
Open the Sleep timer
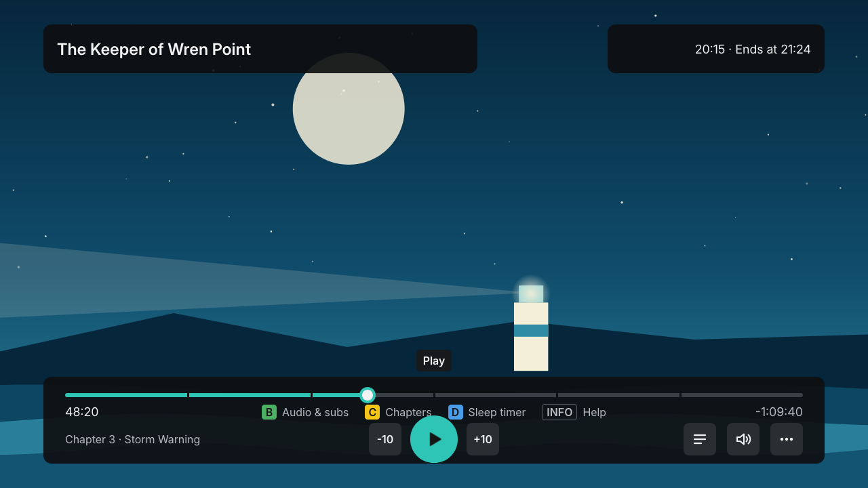[497, 412]
